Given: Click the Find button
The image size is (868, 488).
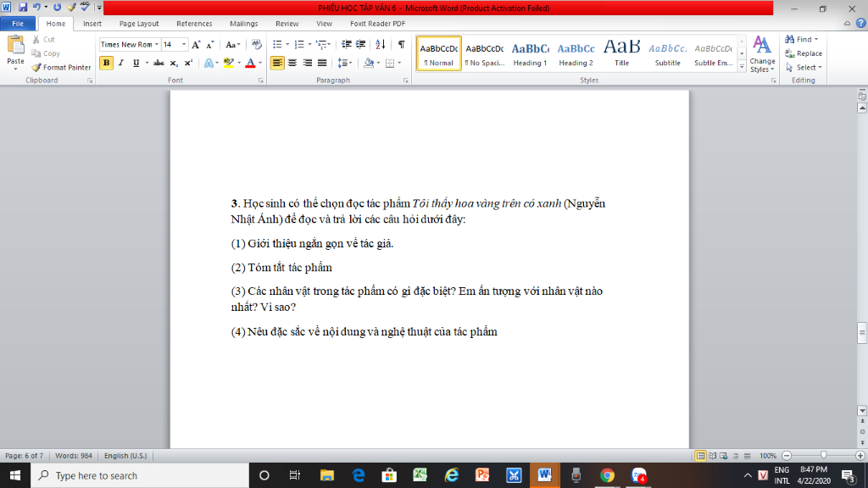Looking at the screenshot, I should 802,39.
